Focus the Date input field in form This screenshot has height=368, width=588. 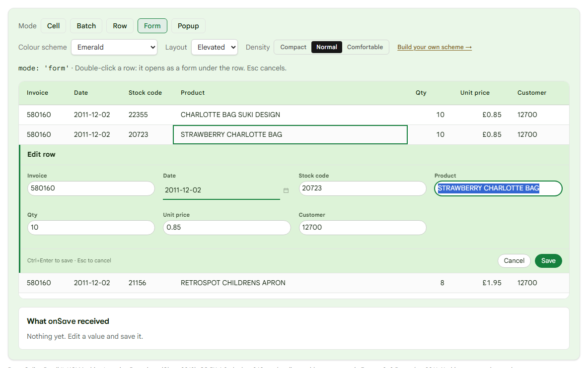pyautogui.click(x=221, y=190)
